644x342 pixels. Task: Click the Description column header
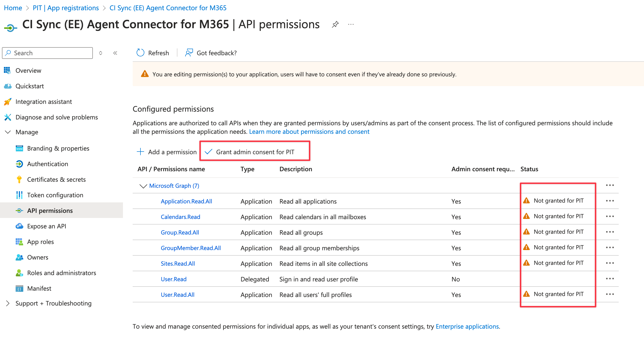tap(296, 169)
